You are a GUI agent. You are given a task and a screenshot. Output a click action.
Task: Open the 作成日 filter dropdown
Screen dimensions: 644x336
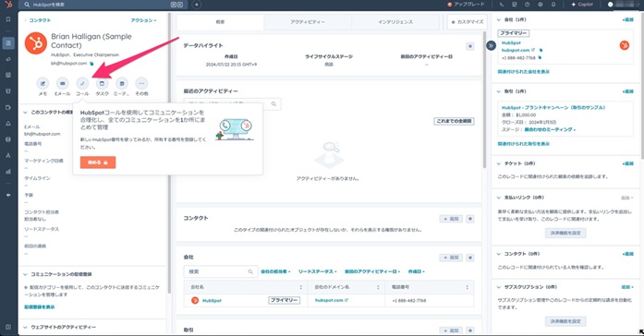pos(416,271)
